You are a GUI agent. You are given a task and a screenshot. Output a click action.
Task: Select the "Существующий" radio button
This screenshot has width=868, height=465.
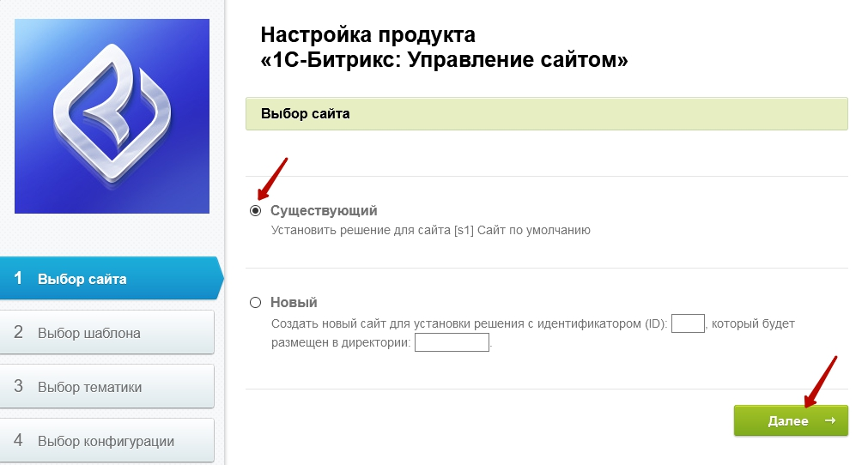coord(255,211)
